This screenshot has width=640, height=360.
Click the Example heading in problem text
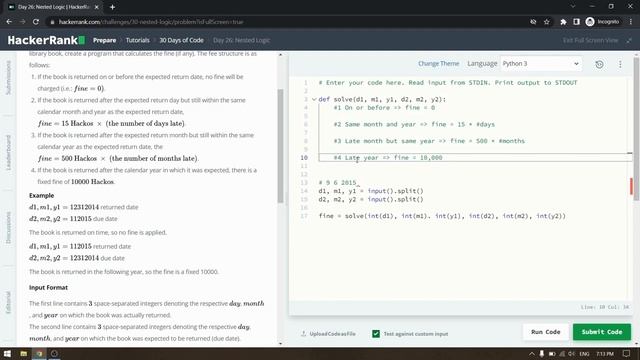coord(41,196)
